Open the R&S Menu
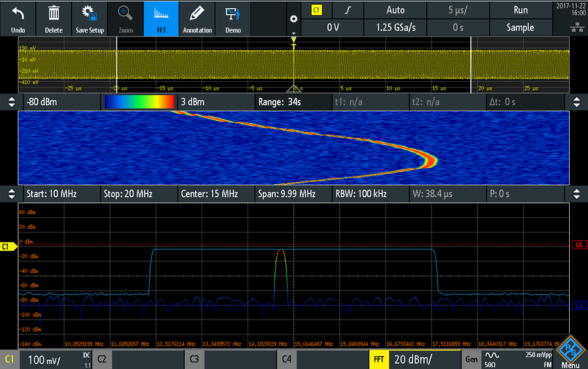588x369 pixels. (x=570, y=353)
